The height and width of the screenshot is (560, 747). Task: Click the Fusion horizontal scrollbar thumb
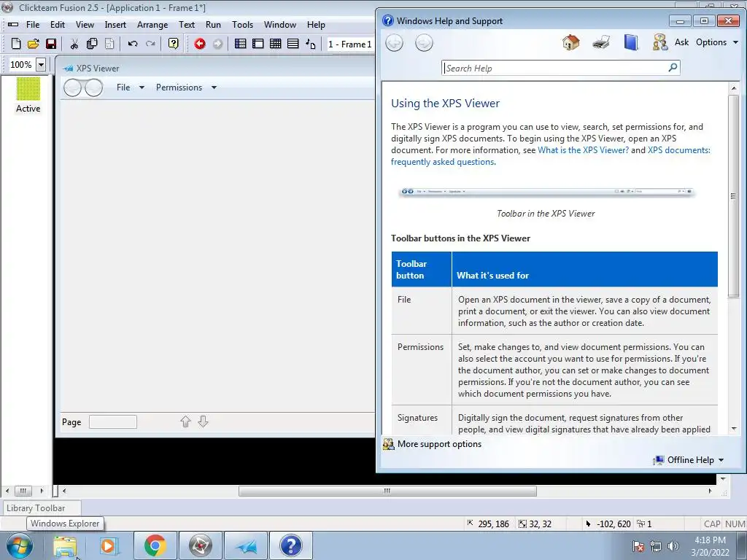[x=387, y=491]
